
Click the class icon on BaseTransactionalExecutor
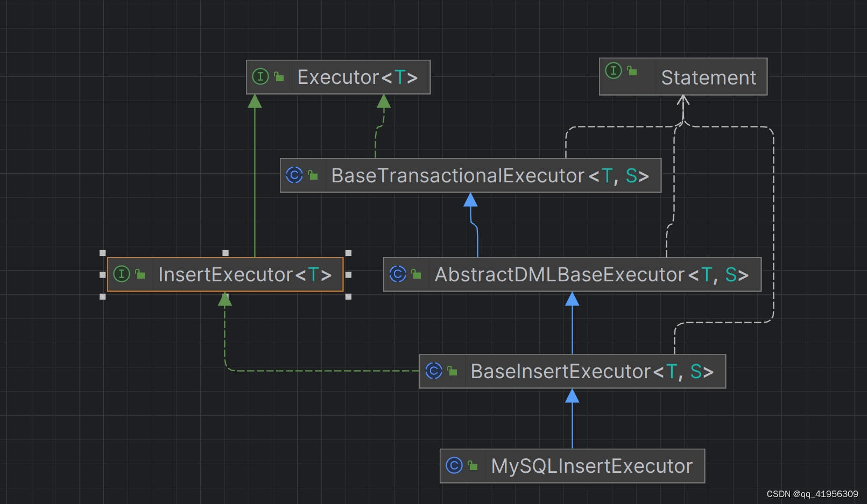(x=294, y=175)
